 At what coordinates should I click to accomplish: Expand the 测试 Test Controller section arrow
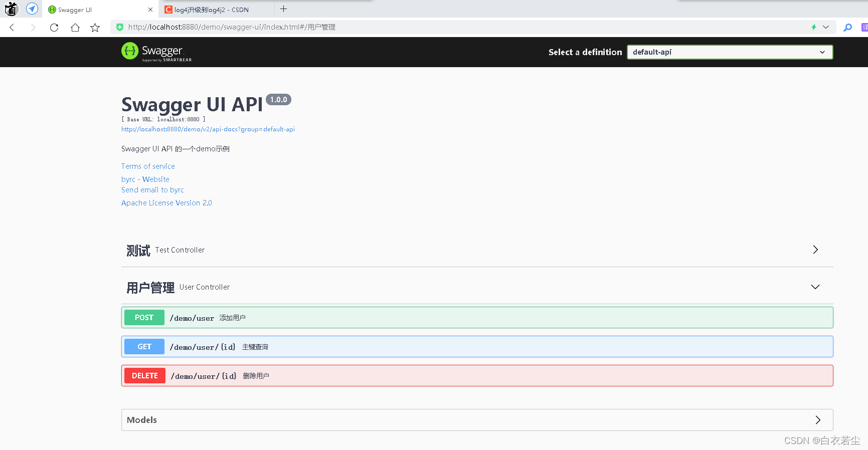click(x=815, y=250)
